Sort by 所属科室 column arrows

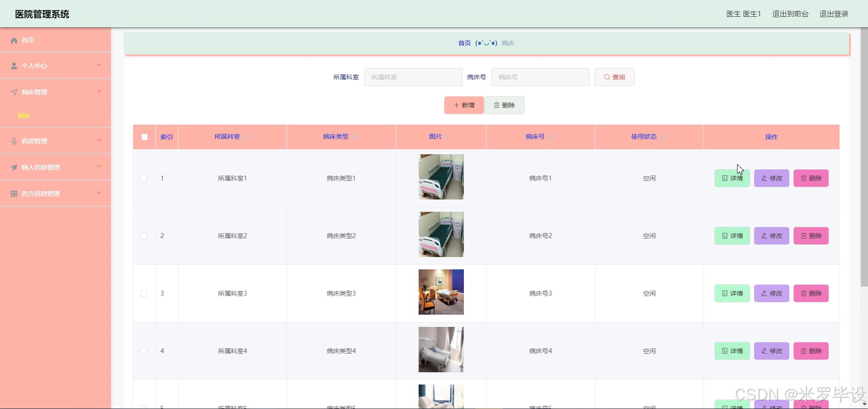(x=246, y=137)
